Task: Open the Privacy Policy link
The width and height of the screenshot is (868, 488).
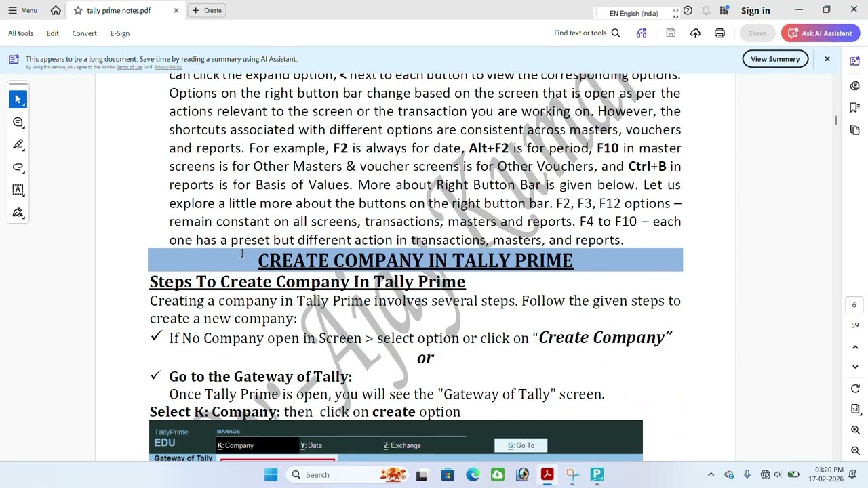Action: (x=168, y=67)
